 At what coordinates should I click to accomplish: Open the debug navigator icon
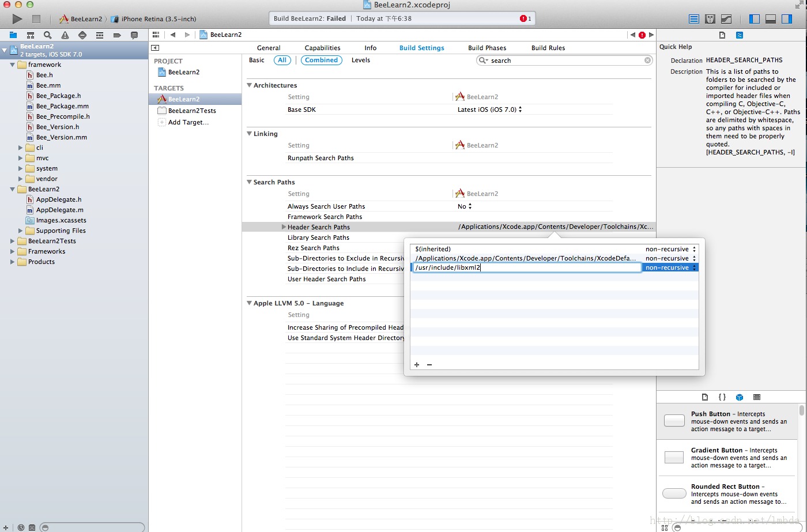(100, 35)
